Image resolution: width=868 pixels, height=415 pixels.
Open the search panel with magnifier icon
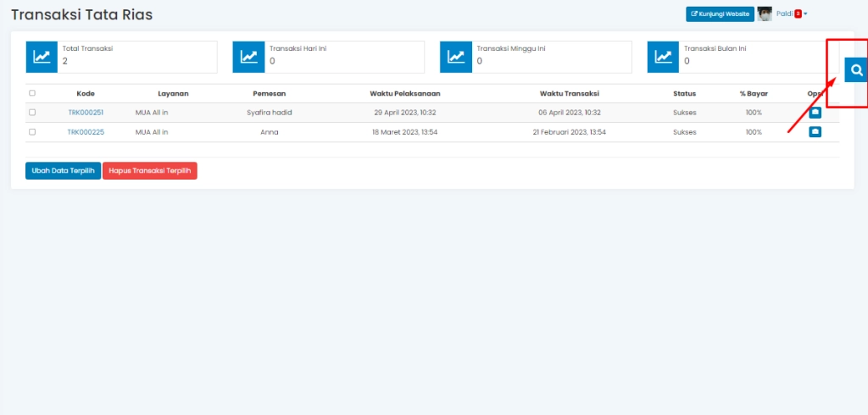coord(856,70)
